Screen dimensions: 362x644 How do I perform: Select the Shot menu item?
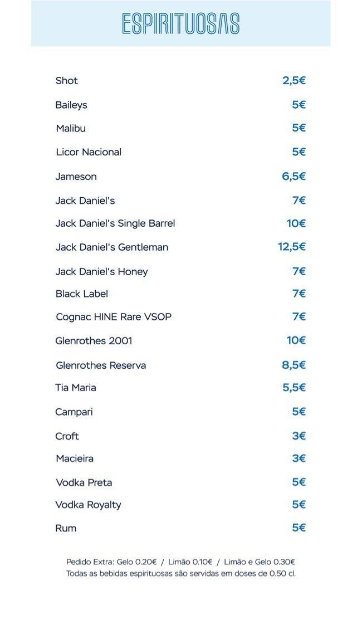pos(67,81)
